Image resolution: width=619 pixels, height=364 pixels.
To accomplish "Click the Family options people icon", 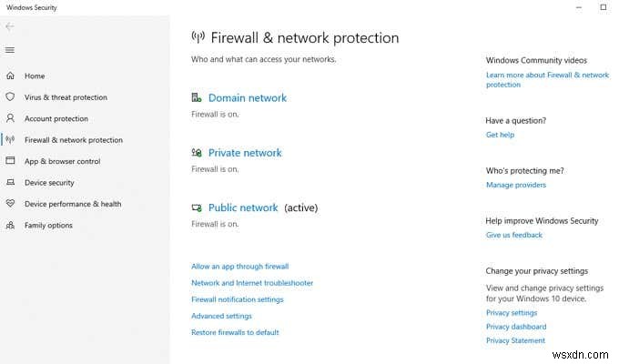I will (x=10, y=225).
